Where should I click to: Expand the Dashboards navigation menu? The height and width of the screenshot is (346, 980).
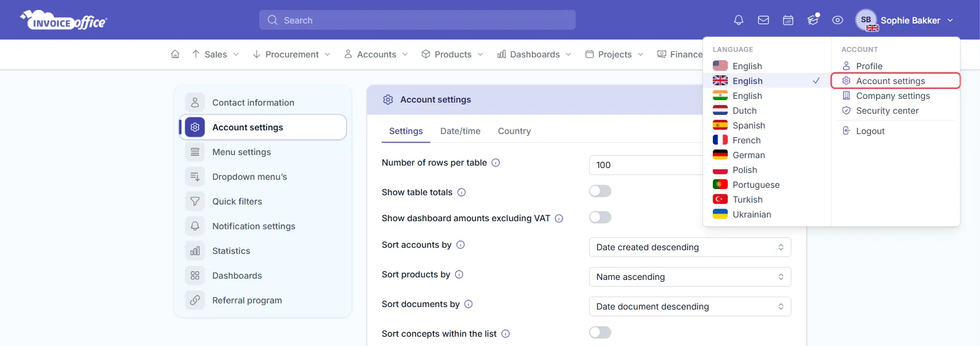[534, 54]
